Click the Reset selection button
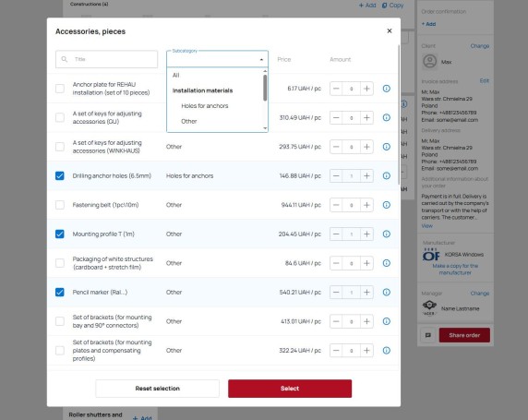 (x=157, y=389)
